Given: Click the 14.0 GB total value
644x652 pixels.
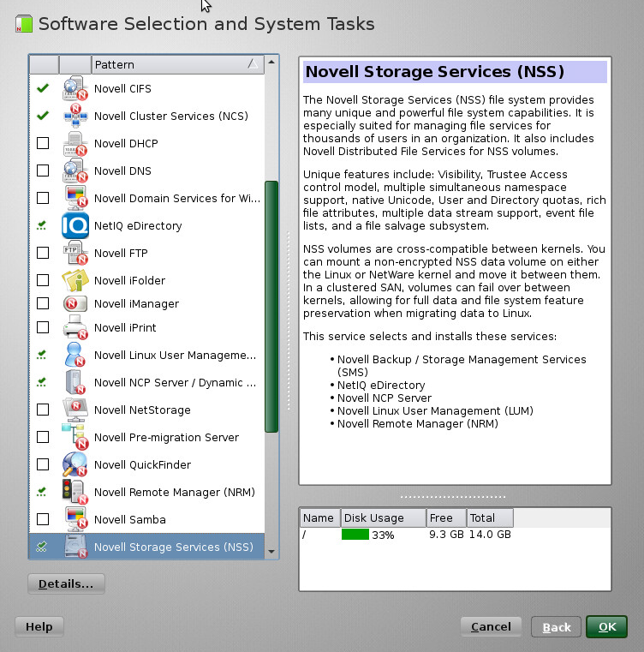Looking at the screenshot, I should pyautogui.click(x=490, y=535).
